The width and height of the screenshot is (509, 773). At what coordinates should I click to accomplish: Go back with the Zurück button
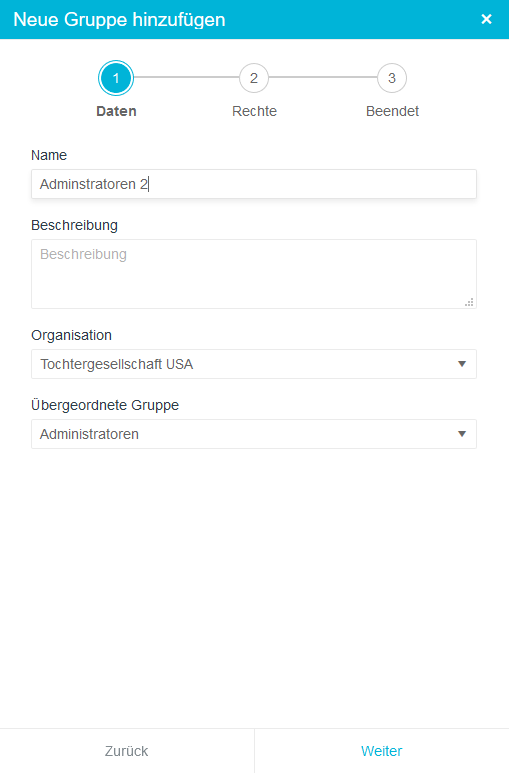click(127, 751)
